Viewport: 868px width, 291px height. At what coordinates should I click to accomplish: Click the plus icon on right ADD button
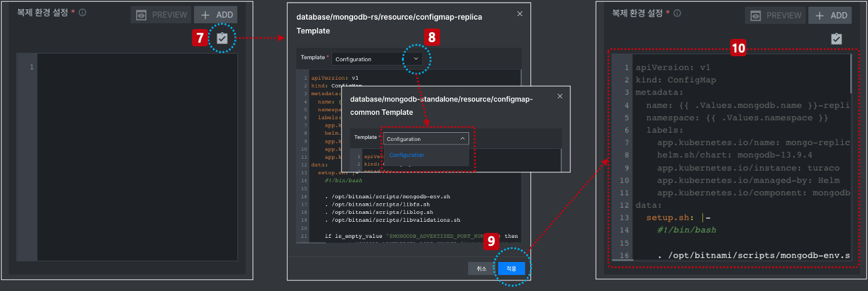tap(820, 15)
